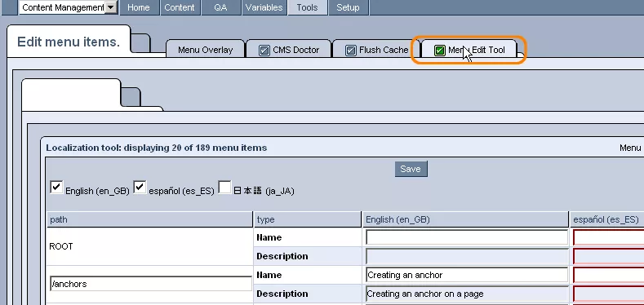The width and height of the screenshot is (644, 305).
Task: Open the Content menu
Action: click(x=180, y=7)
